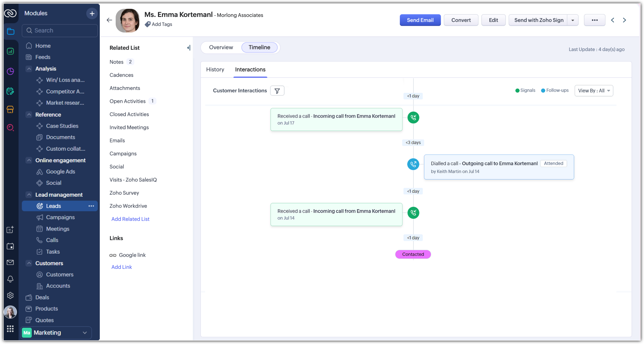Click the filter icon beside Customer Interactions
644x344 pixels.
[x=277, y=91]
